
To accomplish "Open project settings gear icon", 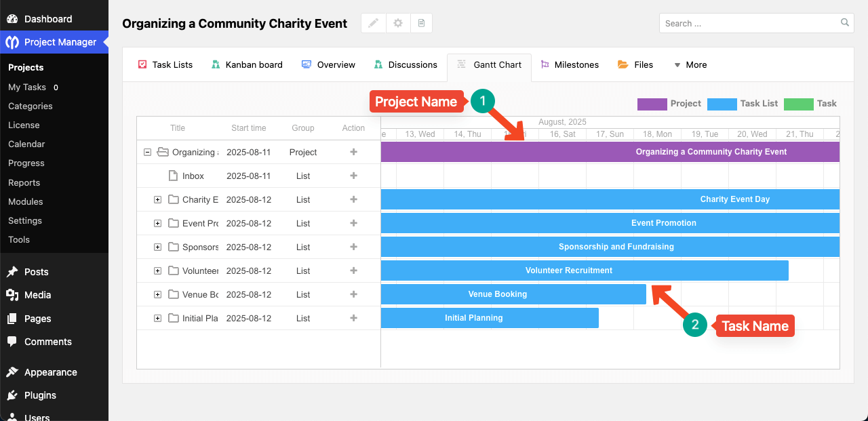I will click(398, 23).
